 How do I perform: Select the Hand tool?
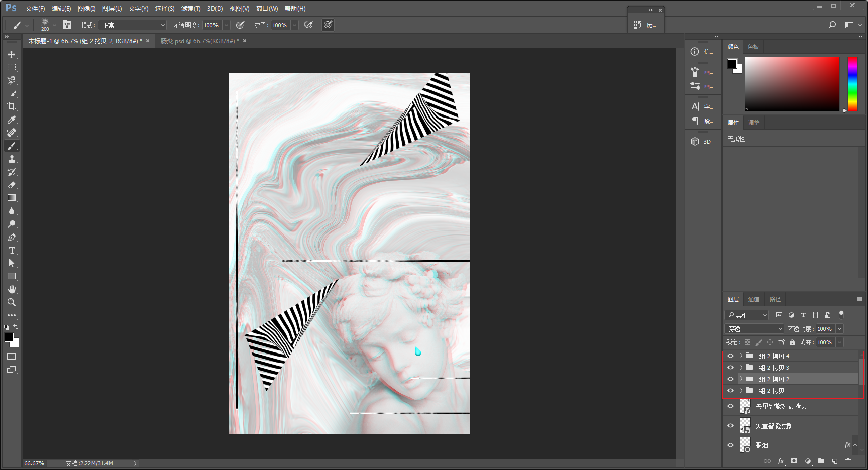click(12, 289)
